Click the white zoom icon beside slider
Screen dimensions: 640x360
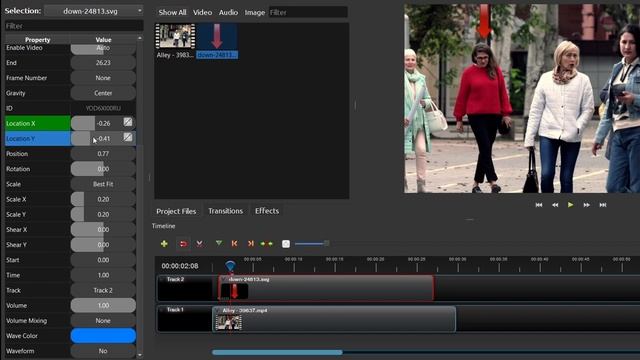[x=286, y=244]
